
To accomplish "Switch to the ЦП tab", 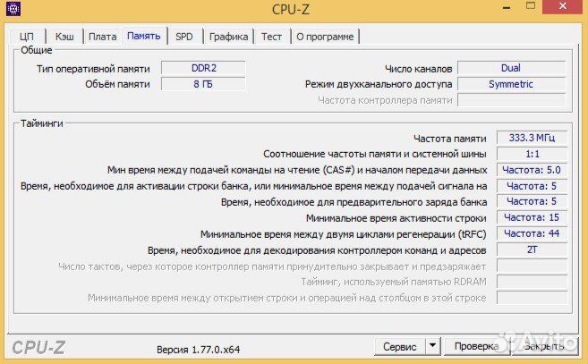I will tap(27, 37).
